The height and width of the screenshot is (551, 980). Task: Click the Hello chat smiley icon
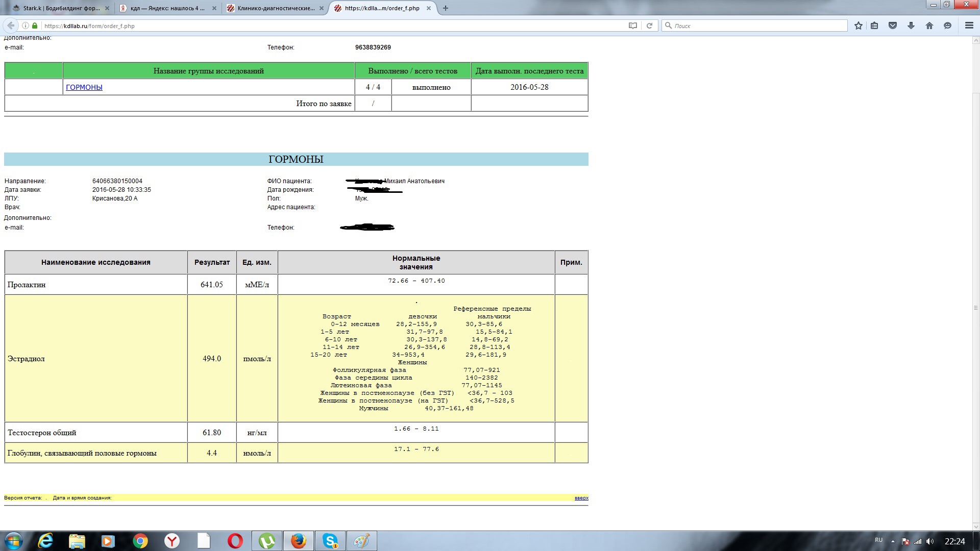coord(948,26)
